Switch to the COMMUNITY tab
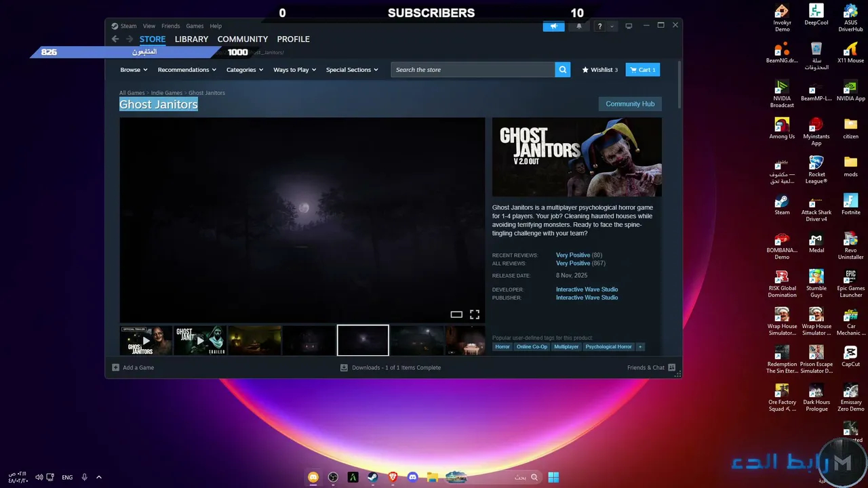This screenshot has height=488, width=868. (243, 39)
